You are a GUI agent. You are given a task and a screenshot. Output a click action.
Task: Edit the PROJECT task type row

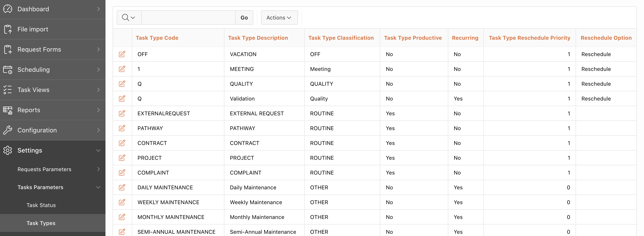122,158
